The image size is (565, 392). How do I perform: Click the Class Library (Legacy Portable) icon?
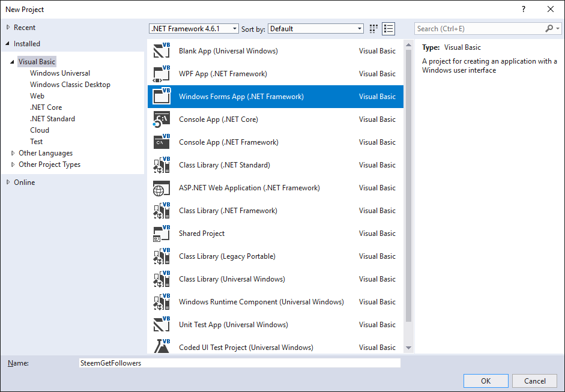pyautogui.click(x=162, y=256)
